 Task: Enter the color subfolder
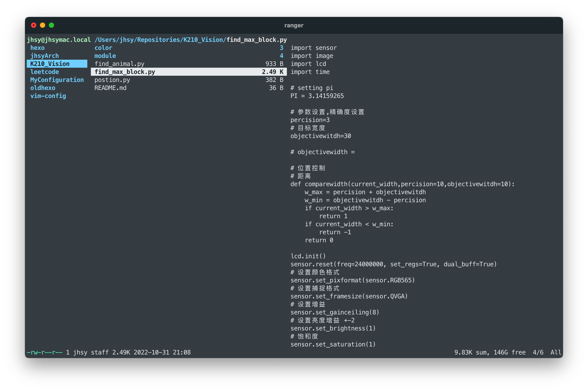(103, 48)
